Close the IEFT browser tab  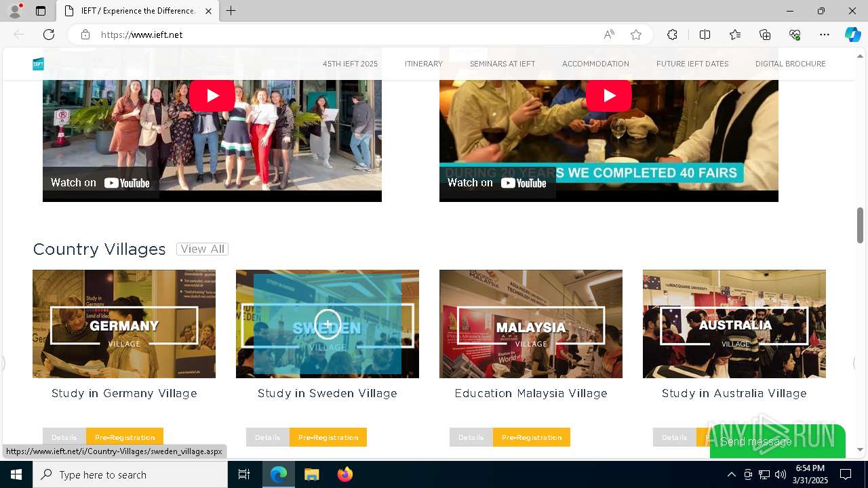[208, 11]
